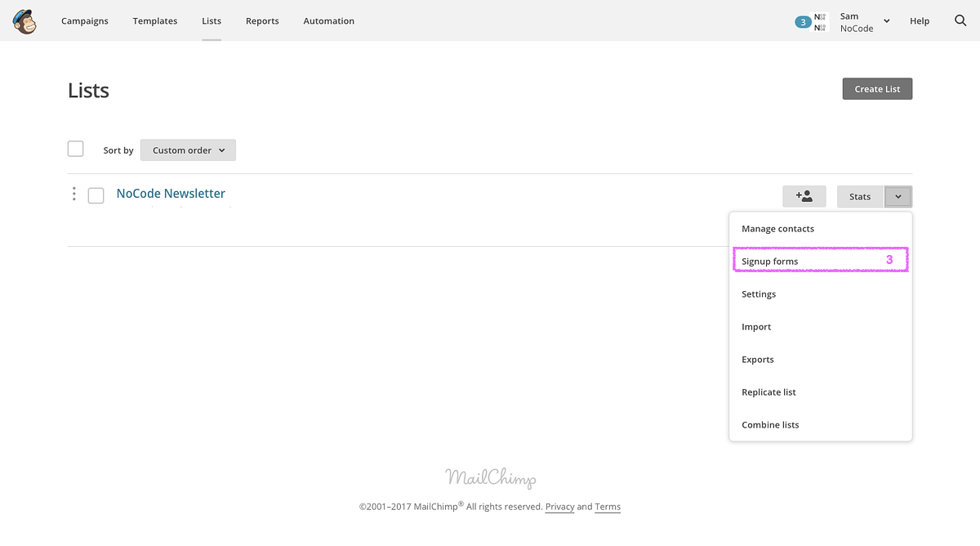Choose Import in the list menu
This screenshot has width=980, height=546.
coord(821,327)
